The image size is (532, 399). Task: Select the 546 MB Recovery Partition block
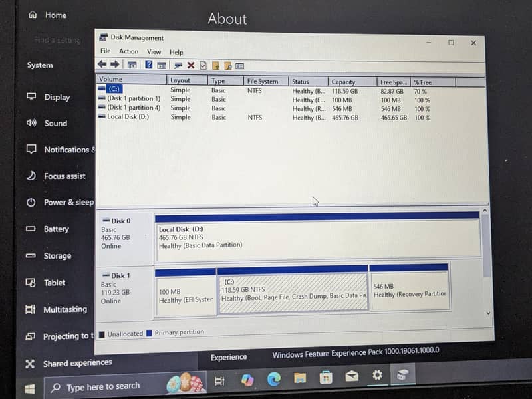coord(410,287)
